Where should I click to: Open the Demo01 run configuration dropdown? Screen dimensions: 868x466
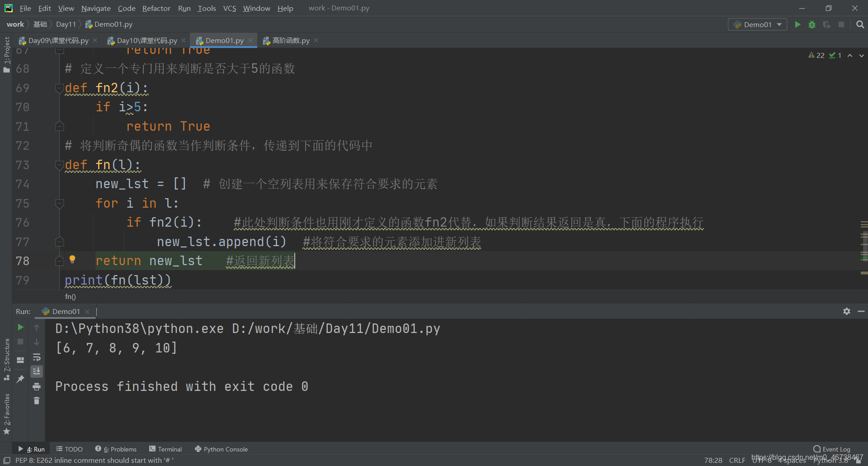pyautogui.click(x=757, y=24)
